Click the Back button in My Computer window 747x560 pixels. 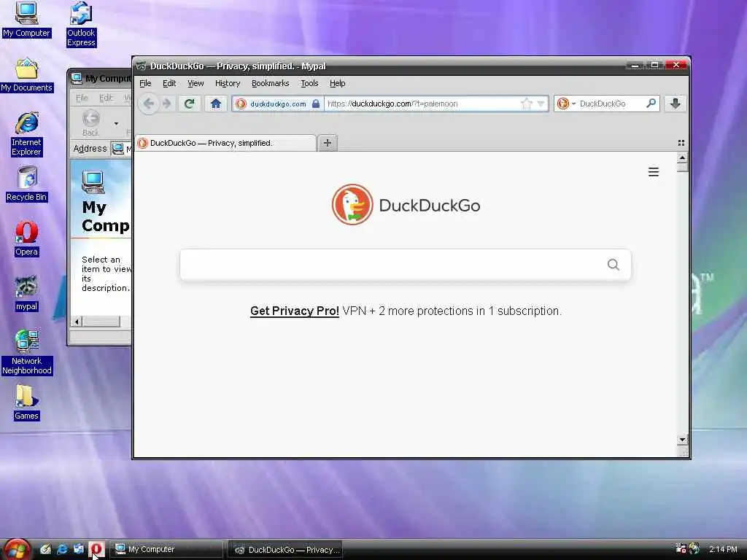[x=91, y=124]
